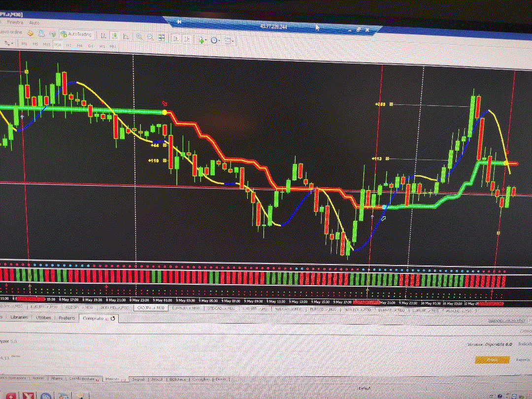
Task: Open the Notizie terminal tab
Action: 38,378
